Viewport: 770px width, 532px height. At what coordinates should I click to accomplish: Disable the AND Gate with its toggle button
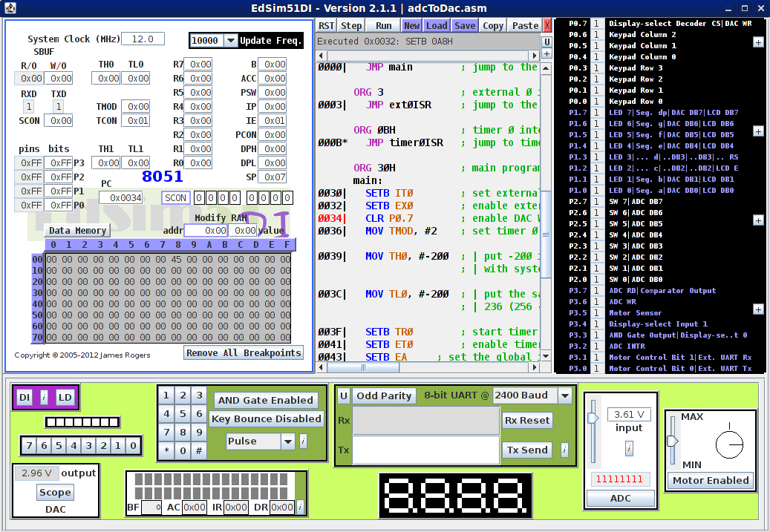(x=266, y=399)
